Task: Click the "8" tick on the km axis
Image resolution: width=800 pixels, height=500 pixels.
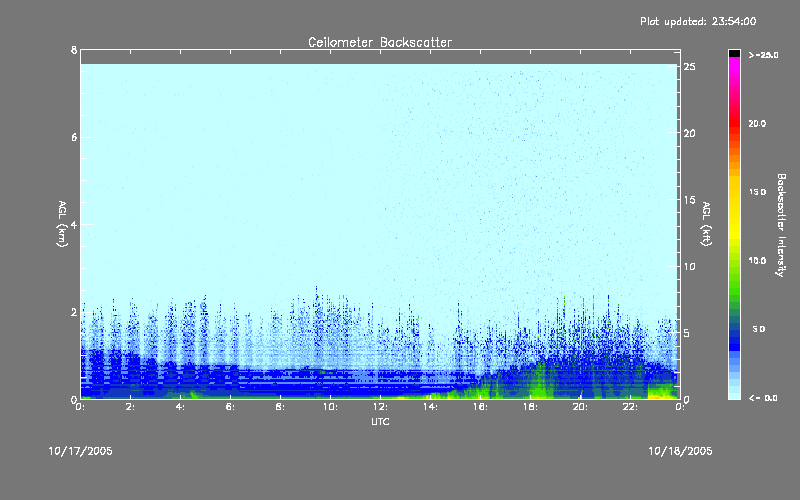Action: [74, 50]
